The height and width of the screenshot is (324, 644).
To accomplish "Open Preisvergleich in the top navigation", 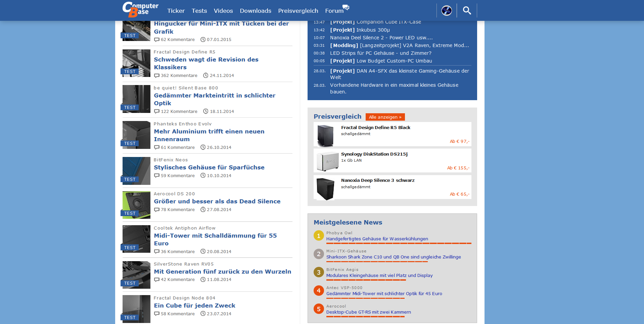I will click(x=298, y=11).
